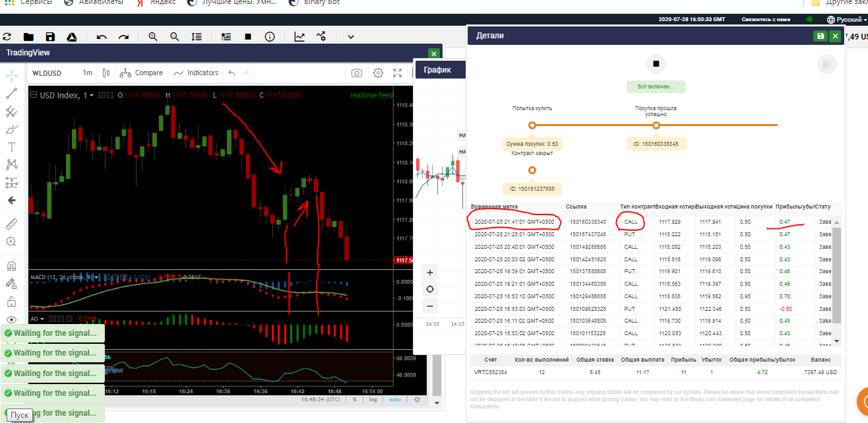Save the bot with the floppy disk toolbar icon
The width and height of the screenshot is (868, 423).
tap(50, 37)
